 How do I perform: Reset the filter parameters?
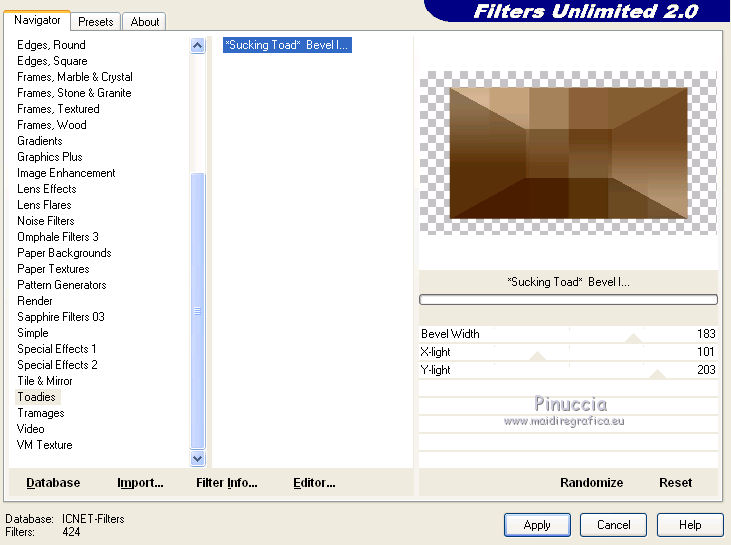(675, 483)
